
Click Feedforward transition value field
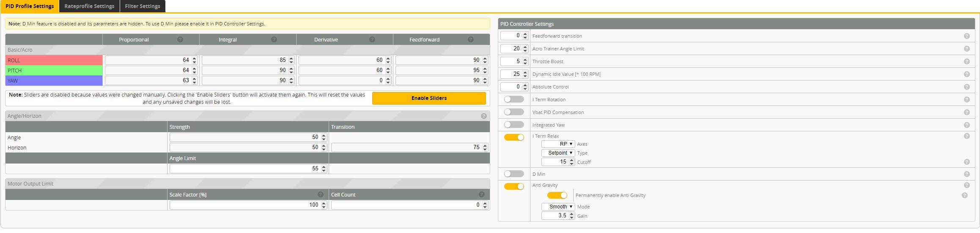(514, 36)
